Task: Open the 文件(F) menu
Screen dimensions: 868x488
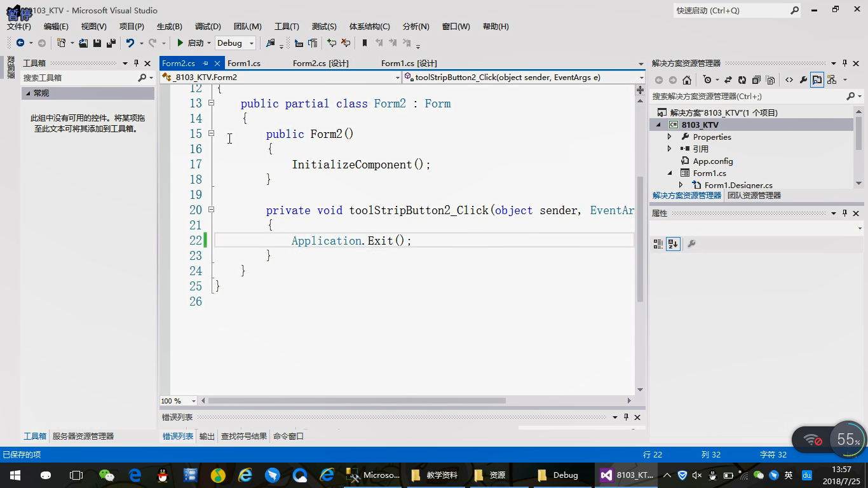Action: point(19,26)
